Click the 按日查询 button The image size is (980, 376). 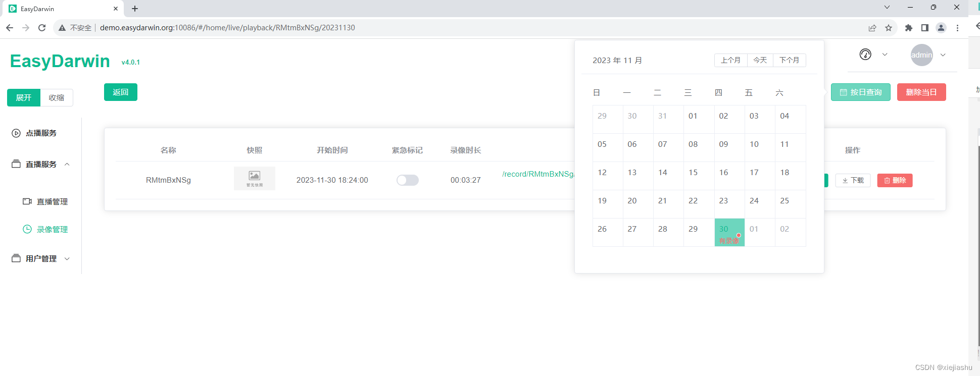861,92
